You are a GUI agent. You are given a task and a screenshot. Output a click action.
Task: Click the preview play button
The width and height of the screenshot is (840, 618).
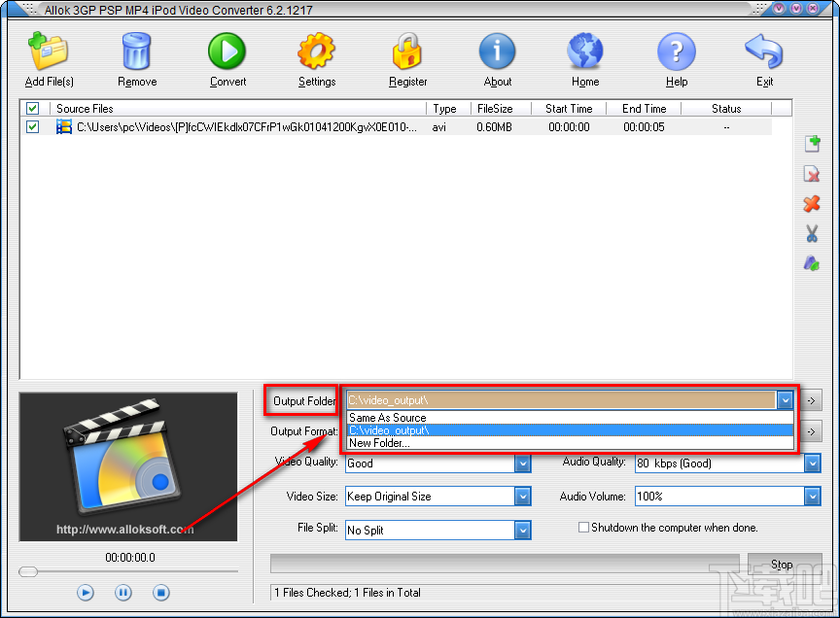[85, 592]
